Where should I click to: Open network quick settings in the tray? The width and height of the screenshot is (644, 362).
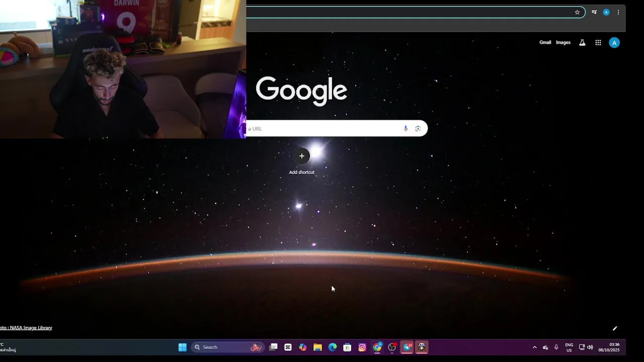[582, 347]
